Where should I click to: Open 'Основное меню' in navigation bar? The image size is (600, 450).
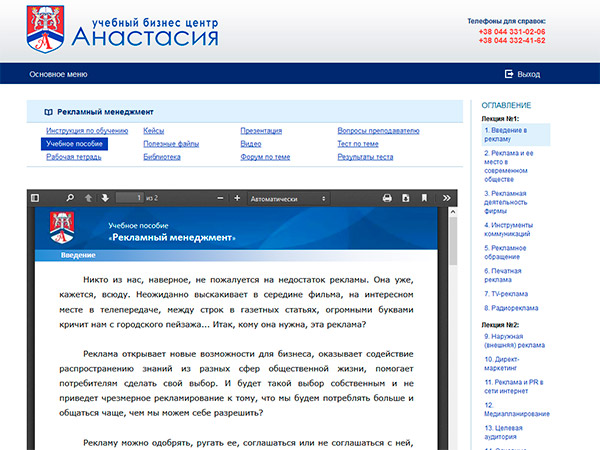coord(58,74)
